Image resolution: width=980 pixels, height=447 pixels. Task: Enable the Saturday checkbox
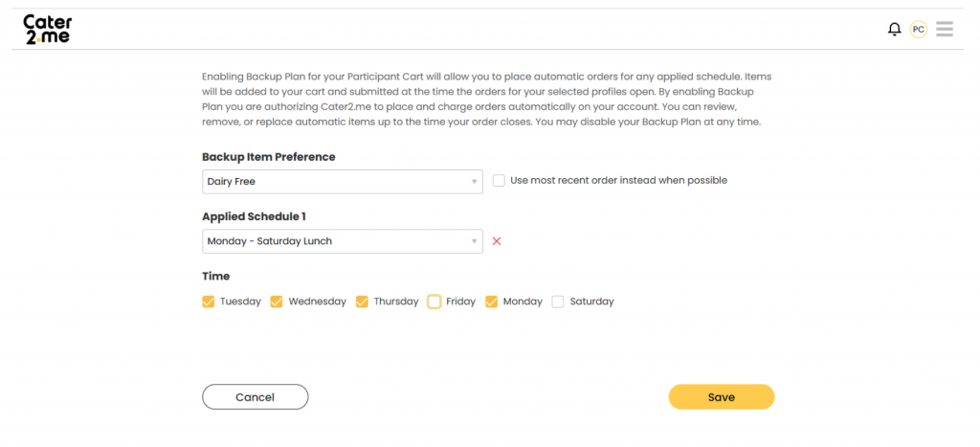coord(558,302)
